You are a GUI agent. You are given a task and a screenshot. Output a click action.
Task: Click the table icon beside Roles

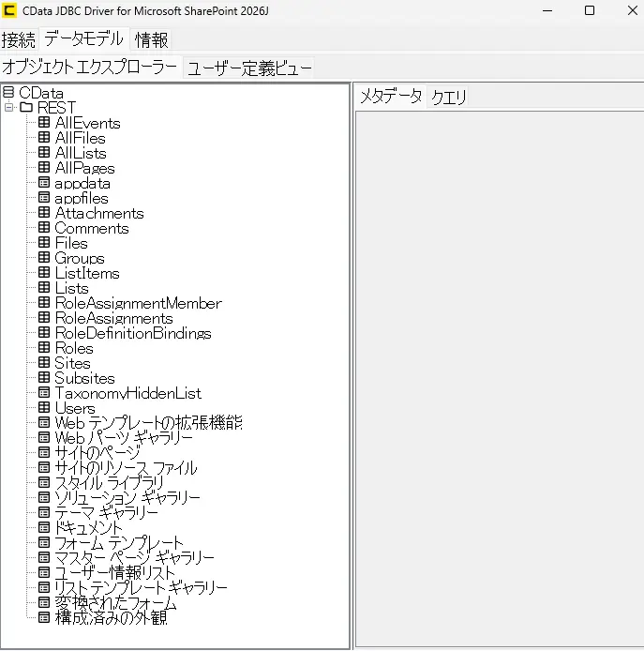tap(44, 347)
